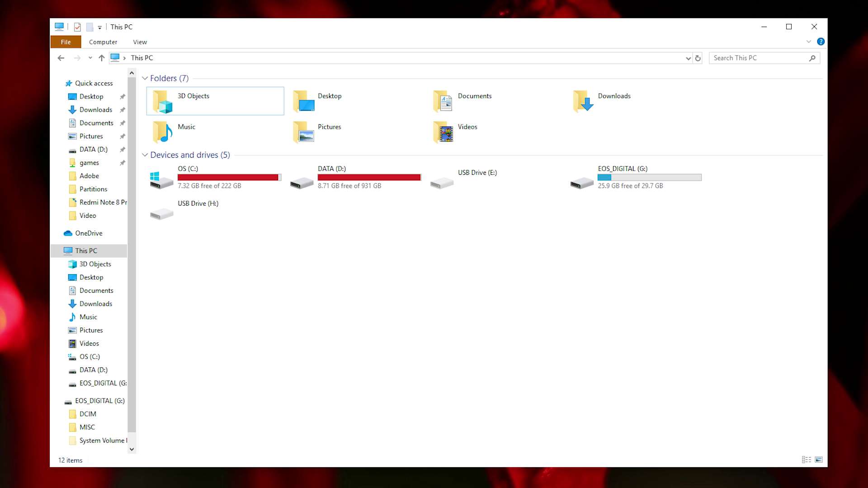Open the DCIM folder under EOS_DIGITAL
The image size is (868, 488).
click(x=88, y=414)
